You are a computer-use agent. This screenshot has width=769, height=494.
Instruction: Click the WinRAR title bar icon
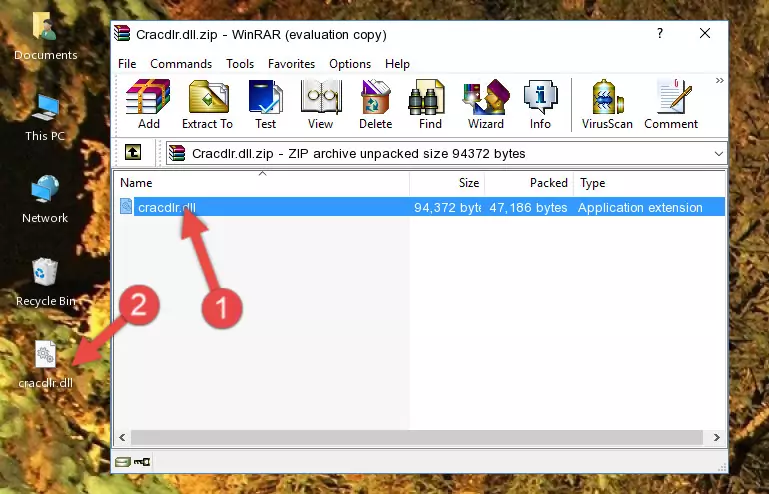tap(122, 33)
